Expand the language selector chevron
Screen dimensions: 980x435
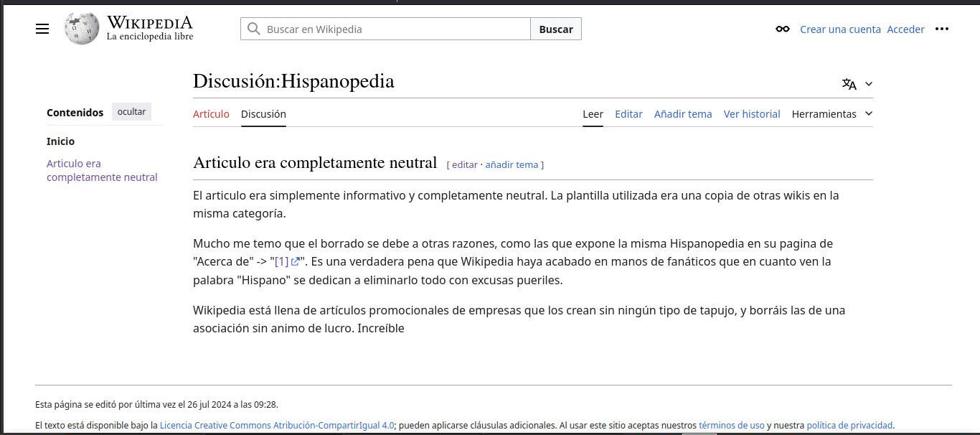[869, 84]
